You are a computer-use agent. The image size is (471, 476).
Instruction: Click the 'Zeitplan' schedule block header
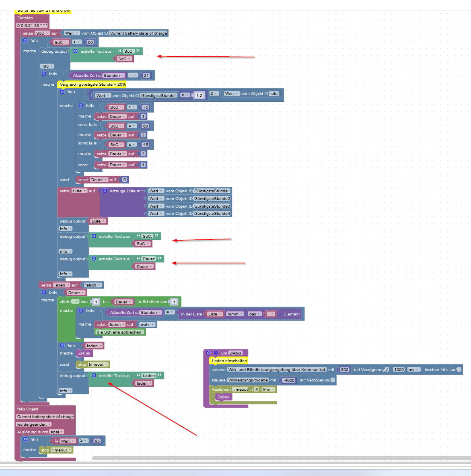pos(25,18)
